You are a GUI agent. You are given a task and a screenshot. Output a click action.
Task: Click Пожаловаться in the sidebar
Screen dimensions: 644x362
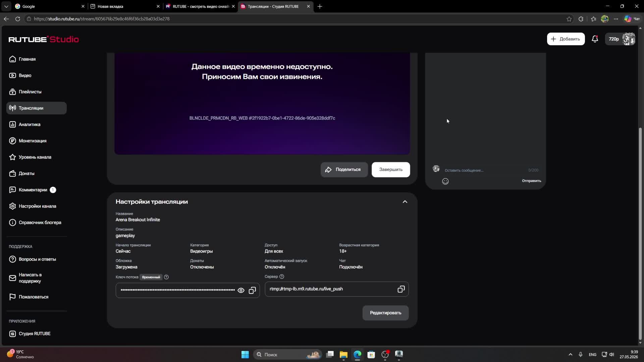(36, 297)
